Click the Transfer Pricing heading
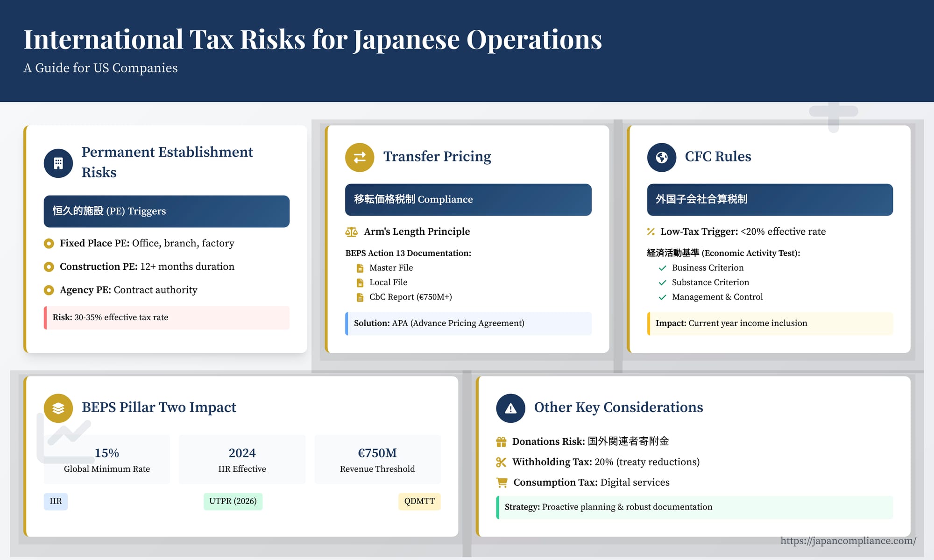This screenshot has width=934, height=560. pyautogui.click(x=437, y=157)
